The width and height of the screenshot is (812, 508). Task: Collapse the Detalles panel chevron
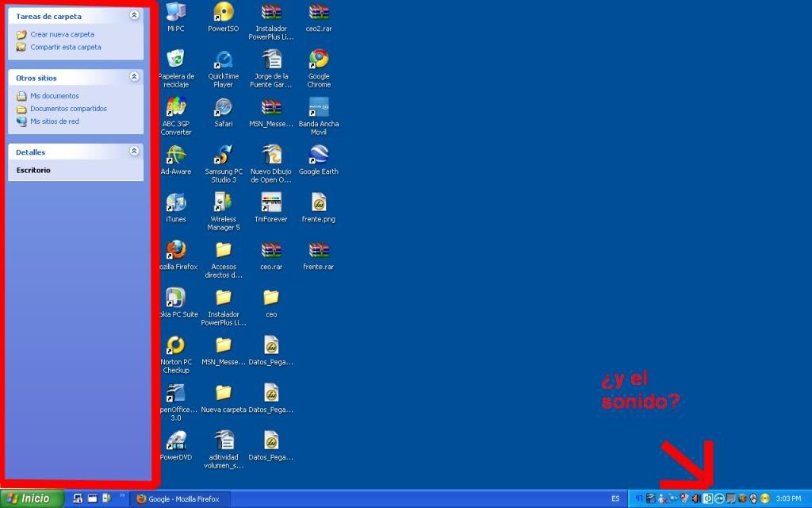pos(134,151)
